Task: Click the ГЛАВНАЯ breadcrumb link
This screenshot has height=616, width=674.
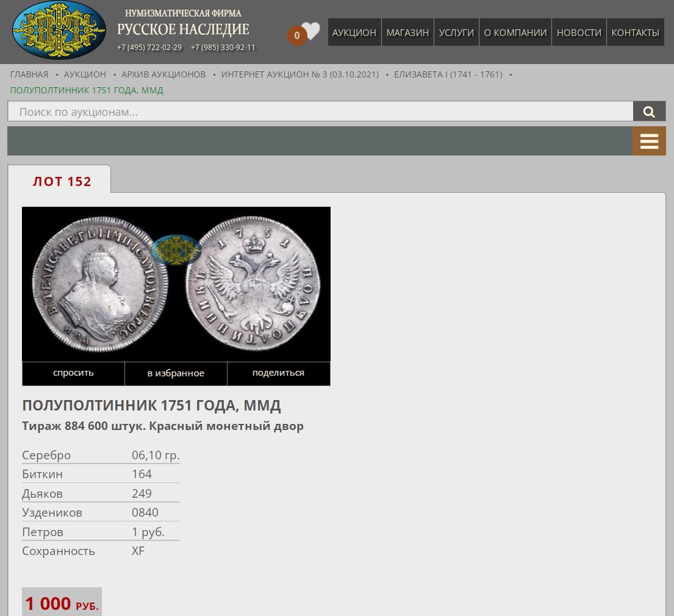Action: pos(29,74)
